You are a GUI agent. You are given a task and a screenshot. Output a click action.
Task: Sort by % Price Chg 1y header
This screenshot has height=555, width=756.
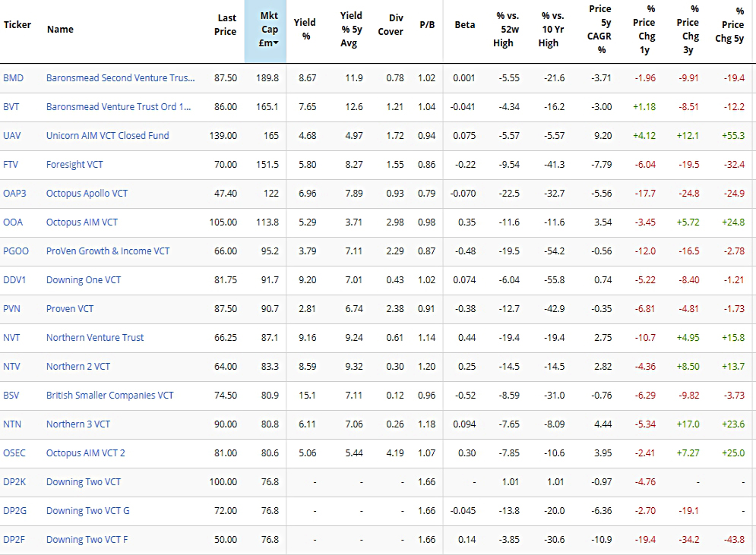point(644,30)
